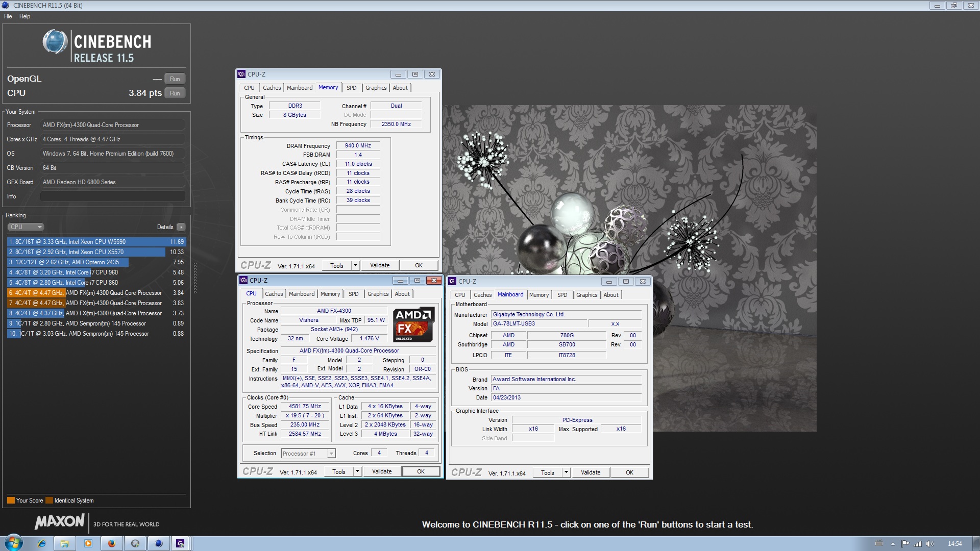Viewport: 980px width, 551px height.
Task: Open Windows Explorer folder taskbar icon
Action: point(65,543)
